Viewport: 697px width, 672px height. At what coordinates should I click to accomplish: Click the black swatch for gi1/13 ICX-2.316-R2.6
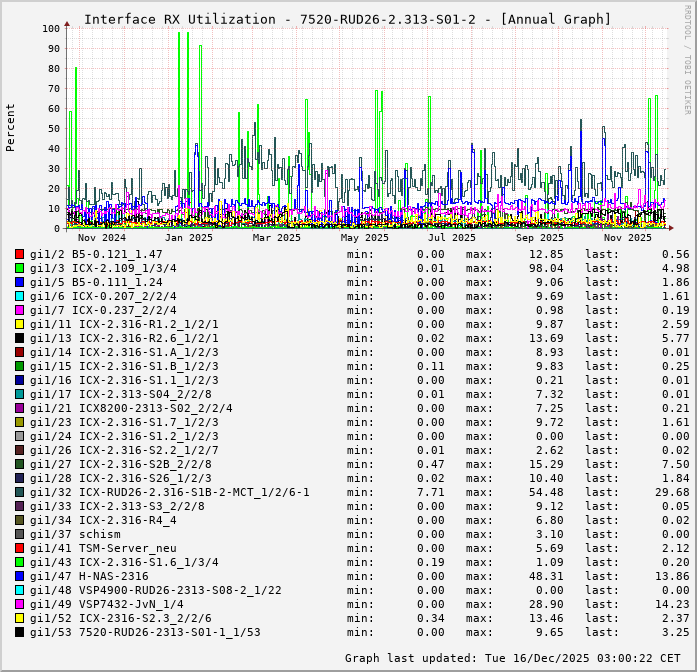coord(19,338)
